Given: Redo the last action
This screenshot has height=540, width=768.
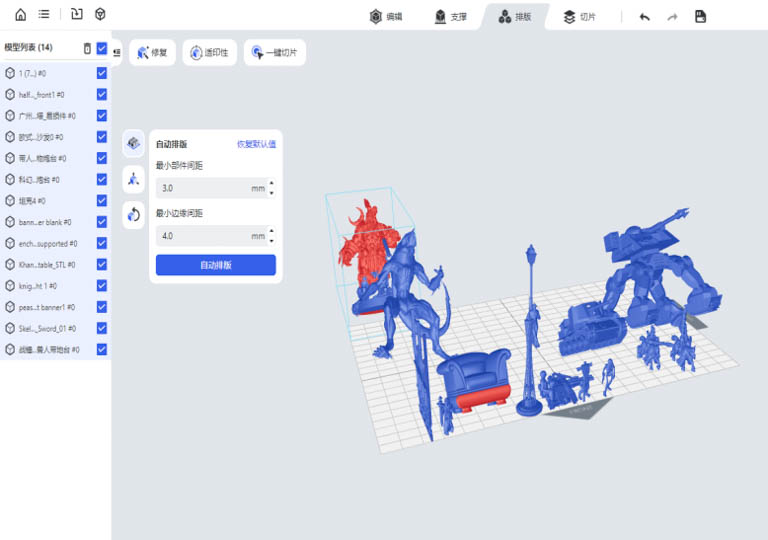Looking at the screenshot, I should [x=672, y=17].
